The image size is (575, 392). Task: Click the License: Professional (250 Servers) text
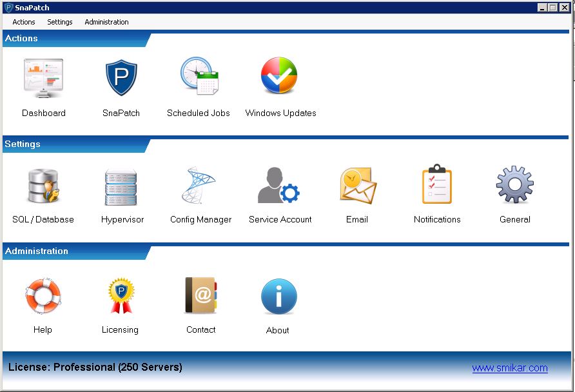click(x=95, y=367)
